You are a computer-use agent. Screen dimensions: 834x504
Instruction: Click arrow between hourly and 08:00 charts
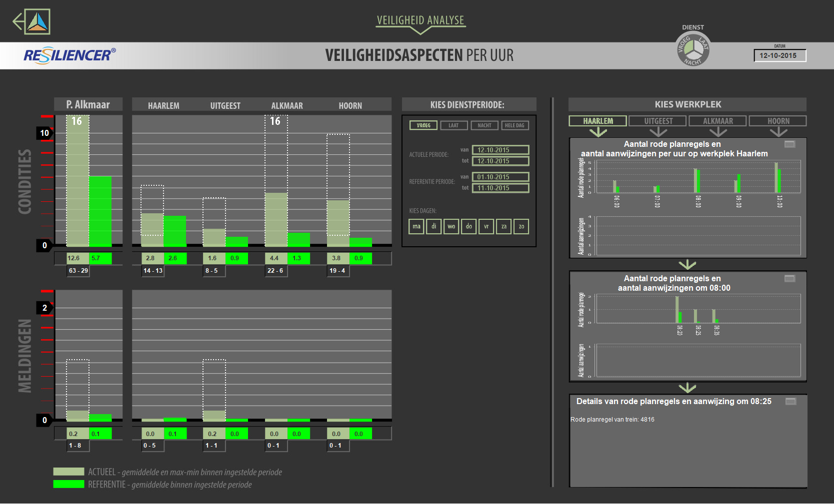pyautogui.click(x=687, y=264)
